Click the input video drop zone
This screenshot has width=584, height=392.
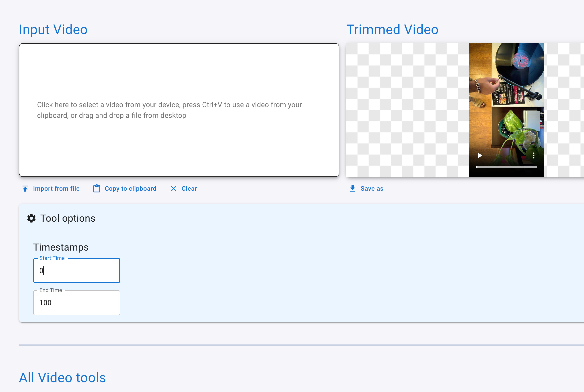179,110
